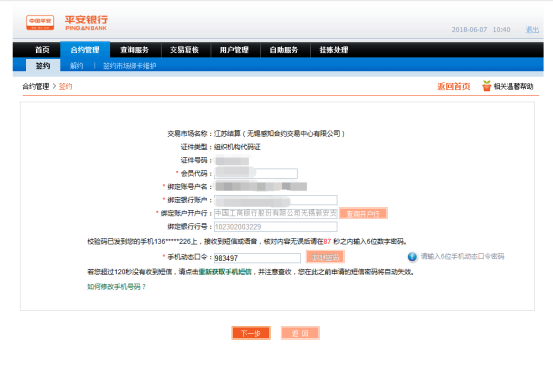The image size is (553, 367).
Task: Click the 绑定银行行号 field showing 102302003229
Action: (276, 227)
